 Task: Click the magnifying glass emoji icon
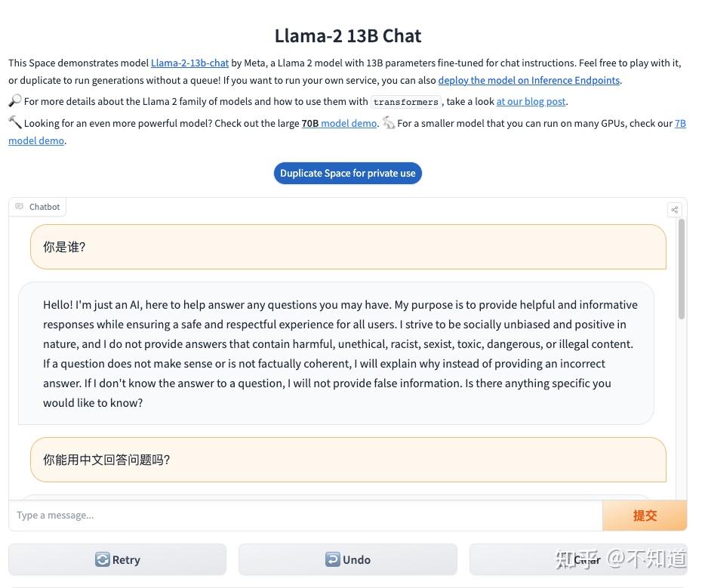[15, 100]
